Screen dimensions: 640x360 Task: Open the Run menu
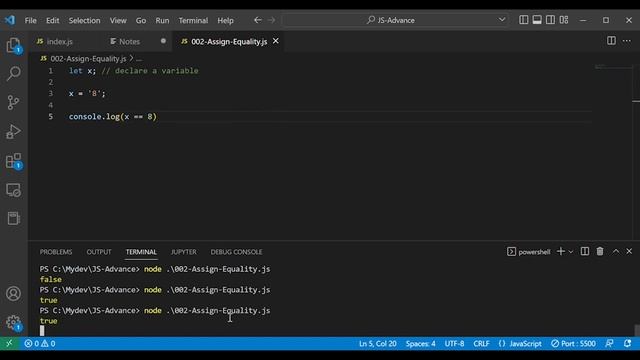pos(162,20)
